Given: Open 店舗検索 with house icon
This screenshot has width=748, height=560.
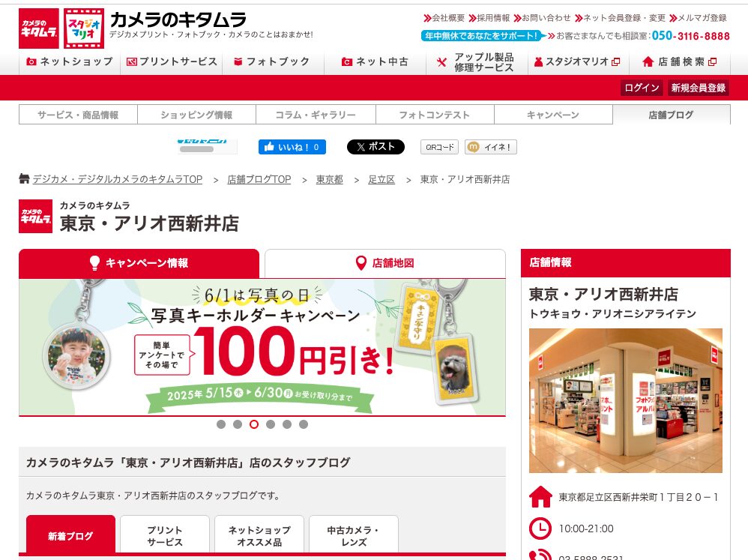Looking at the screenshot, I should (x=680, y=61).
